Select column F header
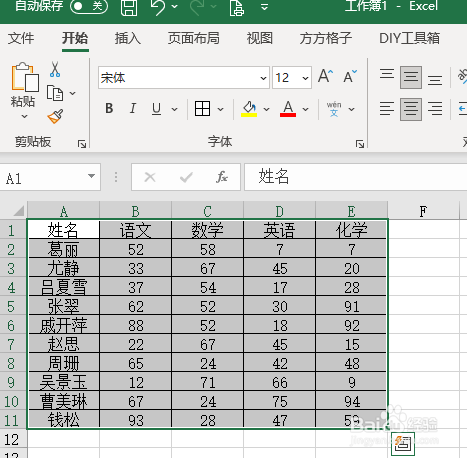The width and height of the screenshot is (467, 458). (423, 211)
